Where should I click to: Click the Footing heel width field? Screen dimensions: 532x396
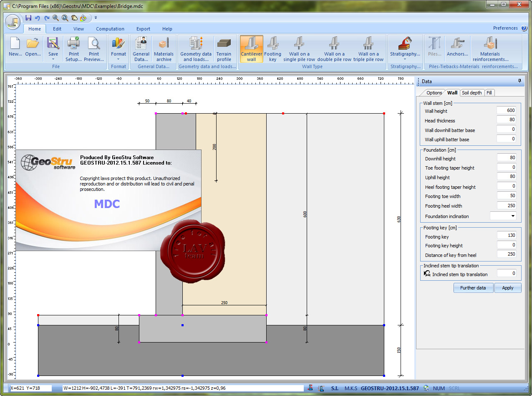pos(507,205)
